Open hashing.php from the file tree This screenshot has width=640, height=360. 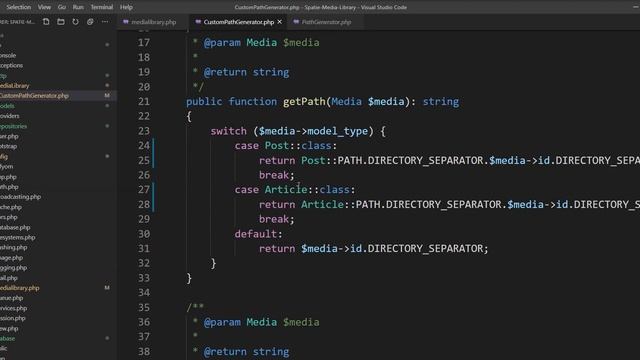click(13, 247)
